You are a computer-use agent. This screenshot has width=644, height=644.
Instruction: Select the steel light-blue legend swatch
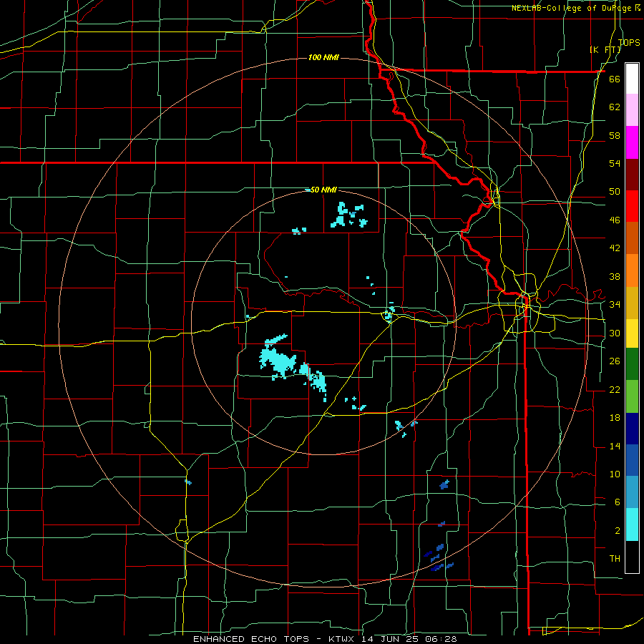pos(632,492)
